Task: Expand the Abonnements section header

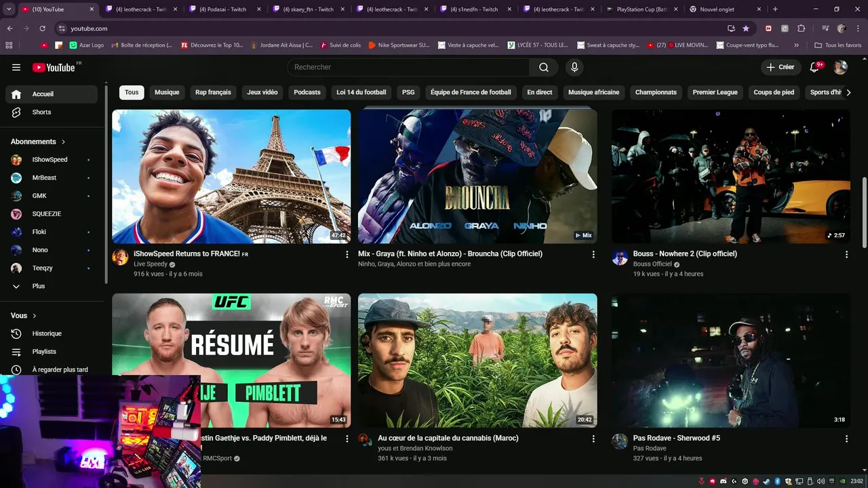Action: tap(38, 142)
